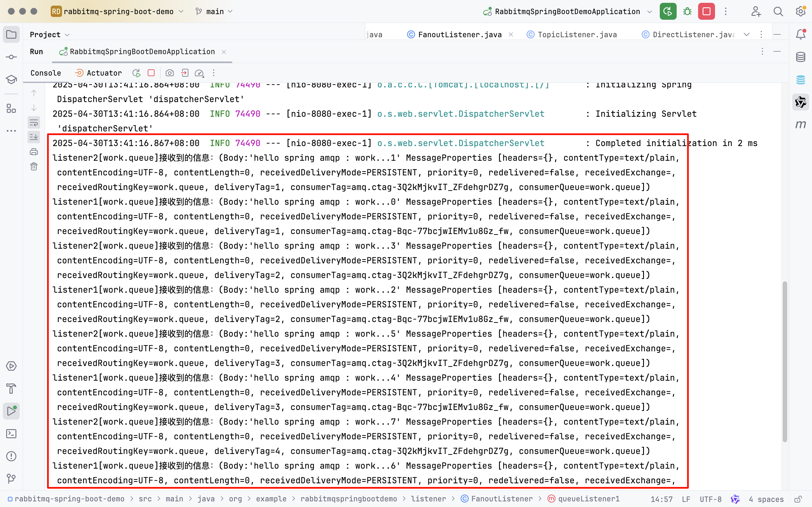Open the Terminal tool window
This screenshot has height=507, width=812.
click(x=11, y=434)
